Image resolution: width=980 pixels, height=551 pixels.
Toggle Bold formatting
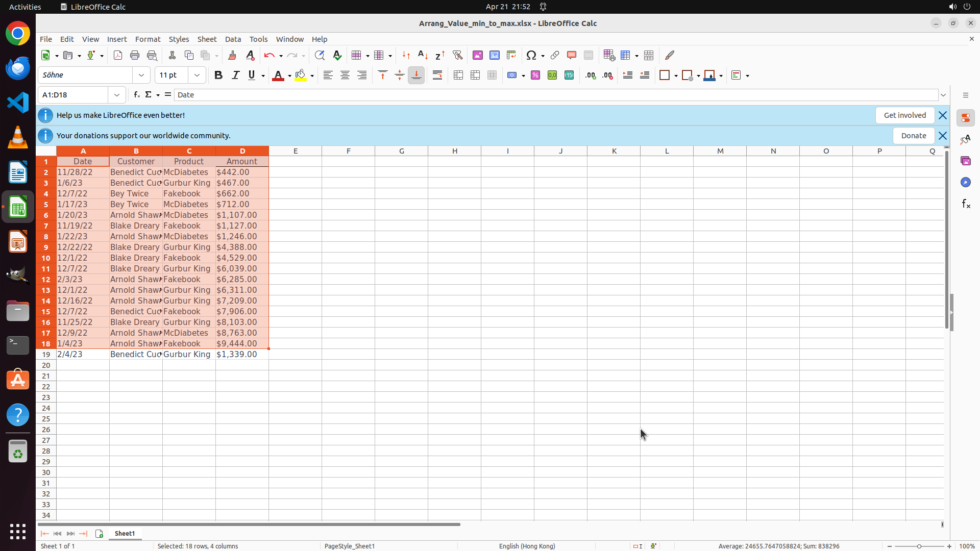pos(218,76)
